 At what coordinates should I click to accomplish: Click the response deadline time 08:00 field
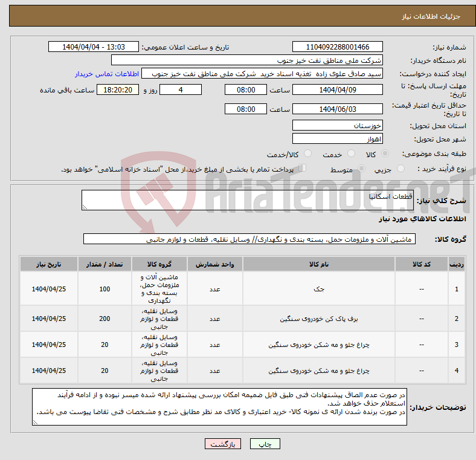(246, 90)
